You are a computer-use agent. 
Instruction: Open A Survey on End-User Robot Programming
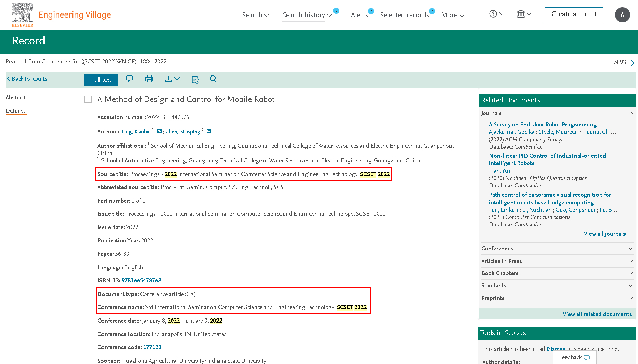coord(543,124)
